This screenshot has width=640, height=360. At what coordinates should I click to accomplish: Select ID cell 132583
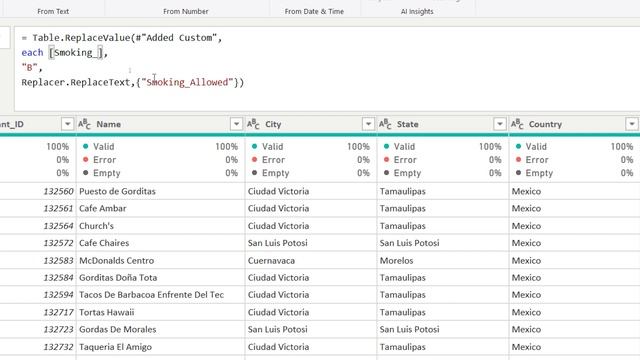tap(38, 260)
